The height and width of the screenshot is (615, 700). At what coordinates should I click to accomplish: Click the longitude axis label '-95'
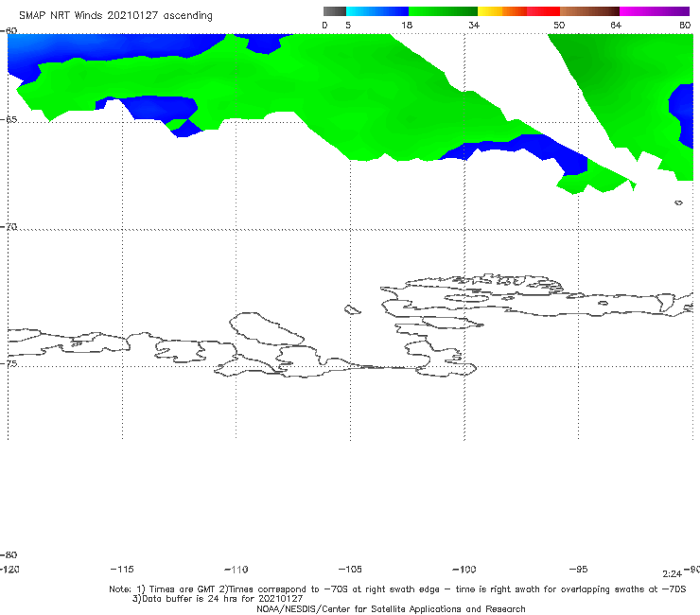(x=578, y=570)
